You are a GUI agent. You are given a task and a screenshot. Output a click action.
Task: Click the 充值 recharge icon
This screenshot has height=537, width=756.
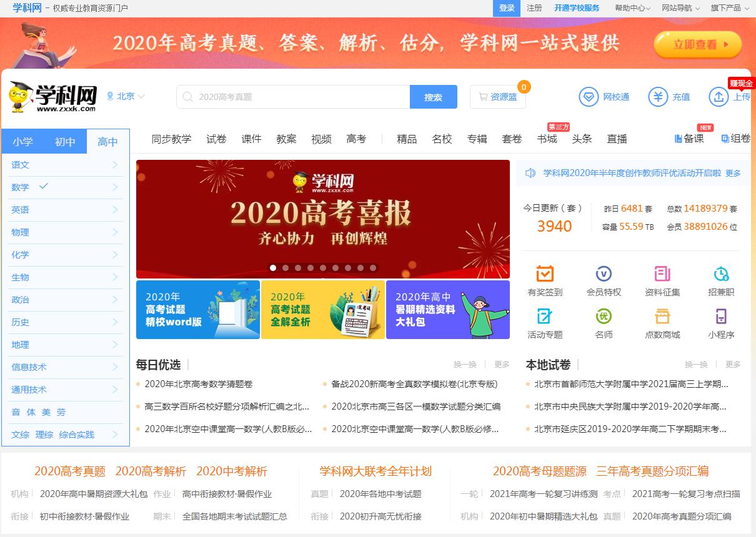click(x=669, y=97)
